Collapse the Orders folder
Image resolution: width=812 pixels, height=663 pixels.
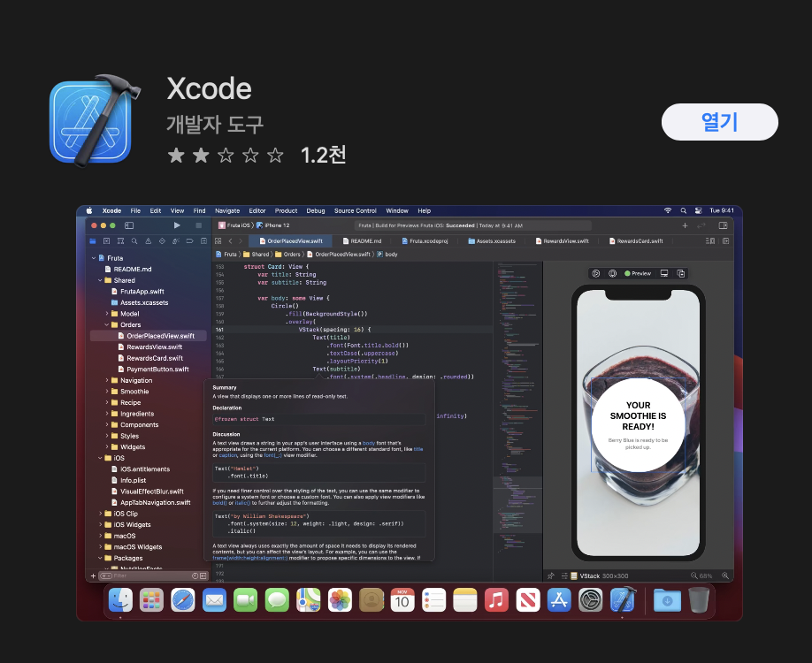point(107,324)
